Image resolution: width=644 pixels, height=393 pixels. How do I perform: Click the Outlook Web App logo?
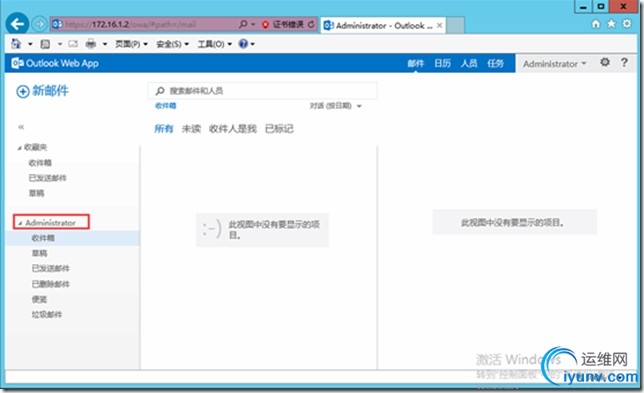55,63
